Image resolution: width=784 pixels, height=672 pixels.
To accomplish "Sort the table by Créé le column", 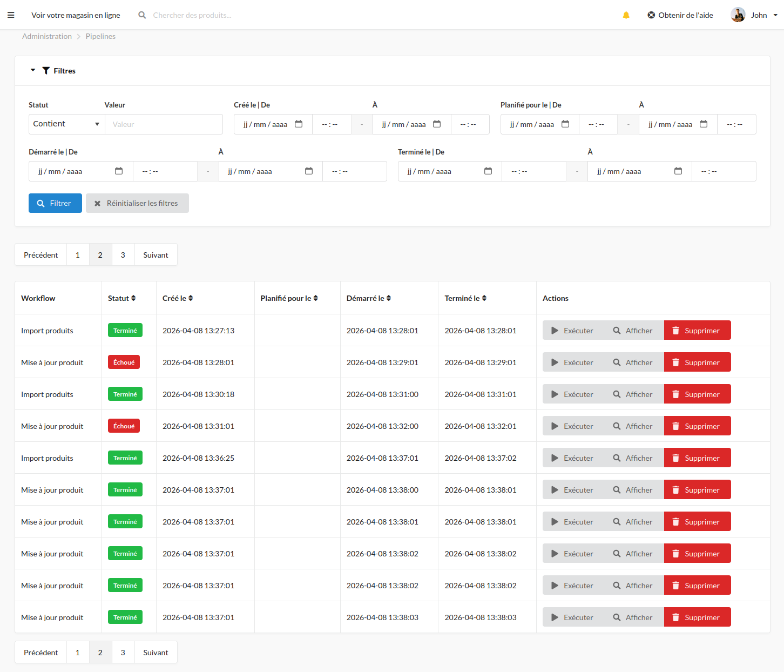I will point(192,298).
